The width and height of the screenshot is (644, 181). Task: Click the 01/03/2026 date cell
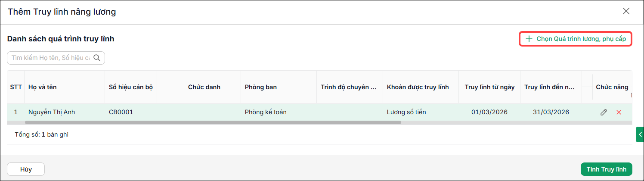(x=489, y=112)
